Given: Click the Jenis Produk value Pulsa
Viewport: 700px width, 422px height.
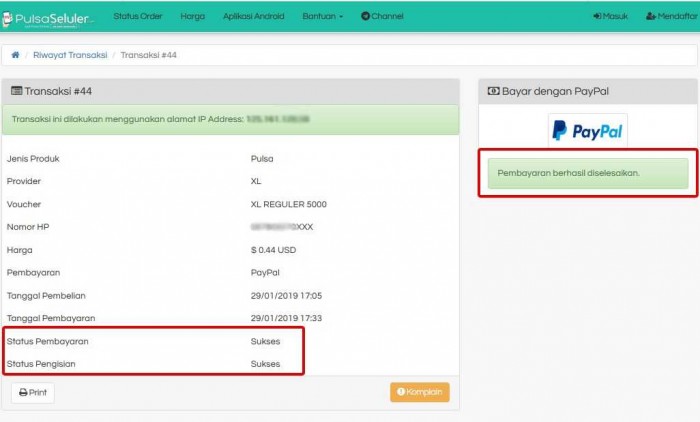Looking at the screenshot, I should pos(262,159).
